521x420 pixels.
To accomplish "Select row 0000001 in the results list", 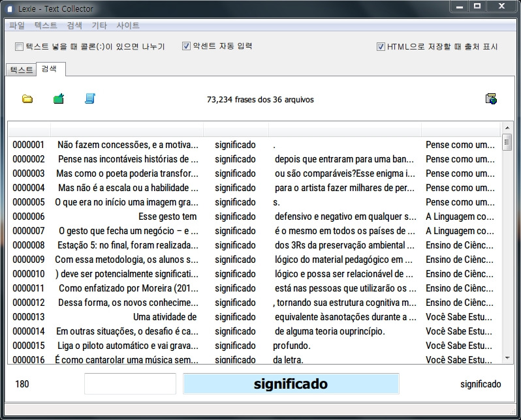I will pos(254,145).
